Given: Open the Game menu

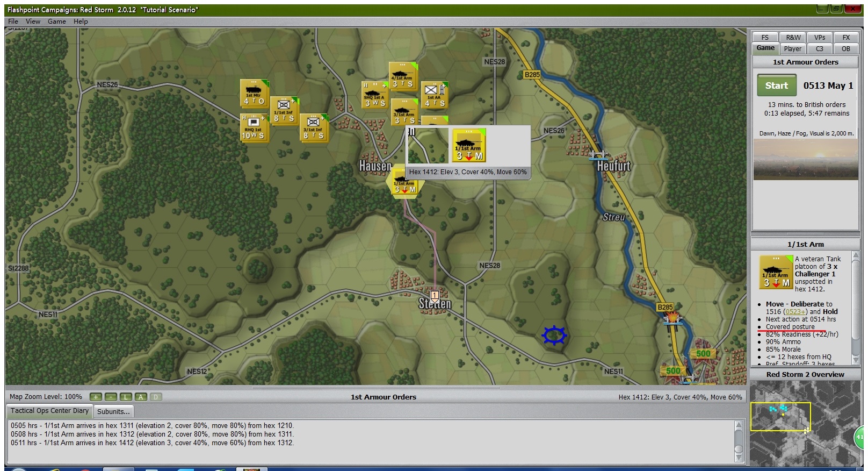Looking at the screenshot, I should [x=57, y=22].
